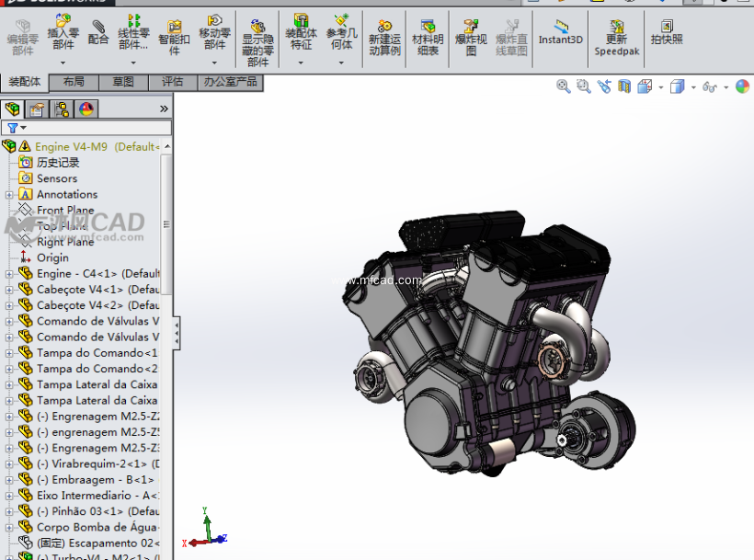Click the Zoom to Fit magnifier icon
754x560 pixels.
click(564, 86)
